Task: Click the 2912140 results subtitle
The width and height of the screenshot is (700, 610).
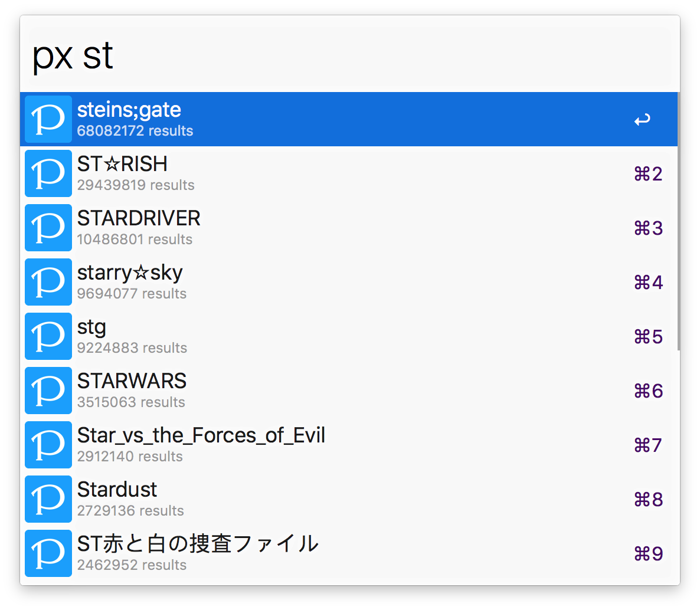Action: click(x=130, y=457)
